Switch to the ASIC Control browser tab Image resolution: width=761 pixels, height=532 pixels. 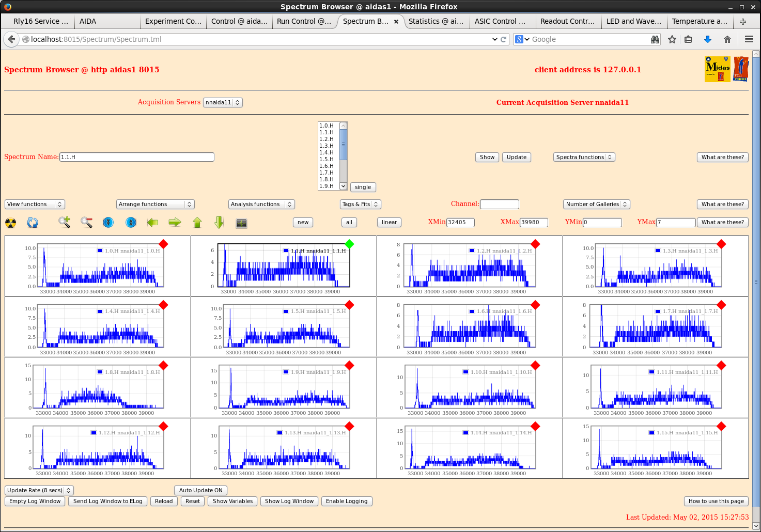(x=500, y=21)
